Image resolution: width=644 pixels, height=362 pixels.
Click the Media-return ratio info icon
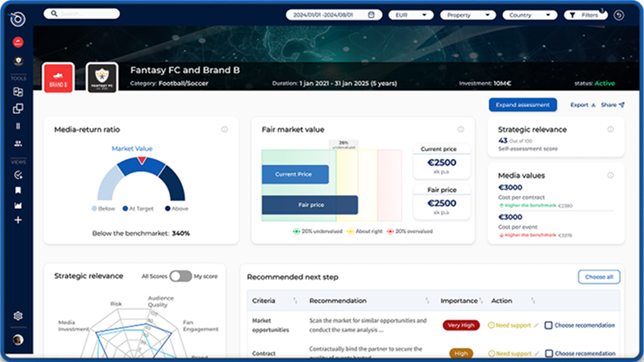(x=224, y=130)
